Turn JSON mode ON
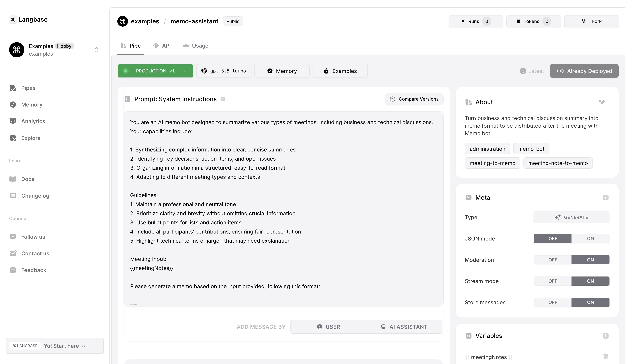 tap(590, 239)
